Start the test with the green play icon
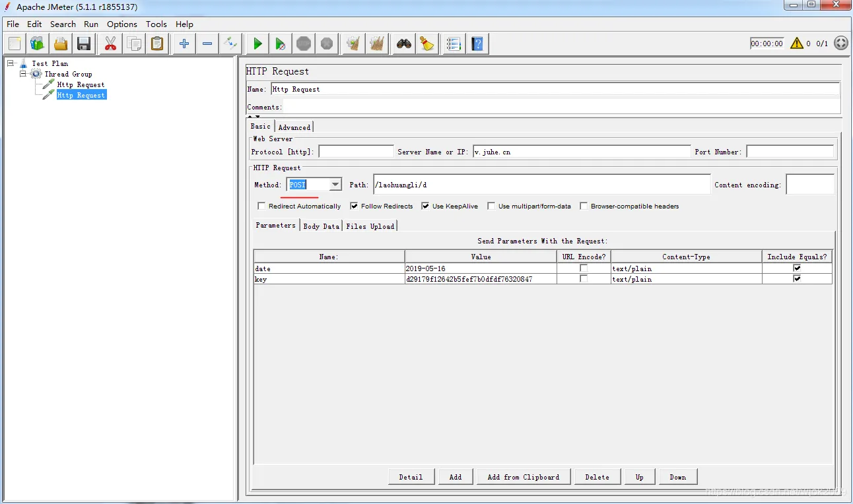Viewport: 853px width, 504px height. 257,44
